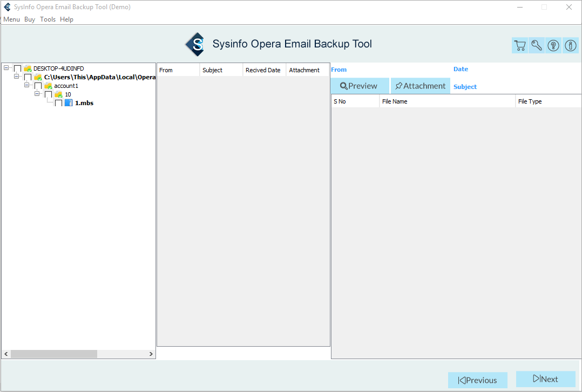This screenshot has width=582, height=392.
Task: Click the key activation icon
Action: click(536, 46)
